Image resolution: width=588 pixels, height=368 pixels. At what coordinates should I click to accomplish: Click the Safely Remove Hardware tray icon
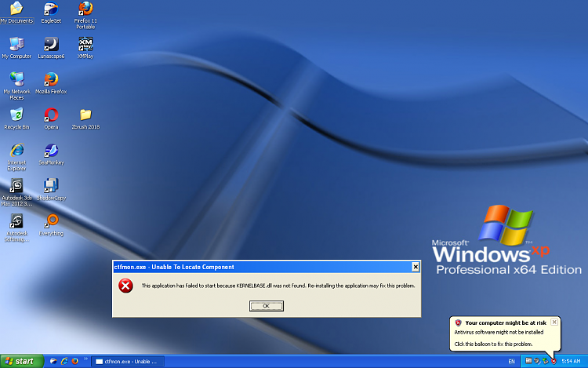pos(545,361)
